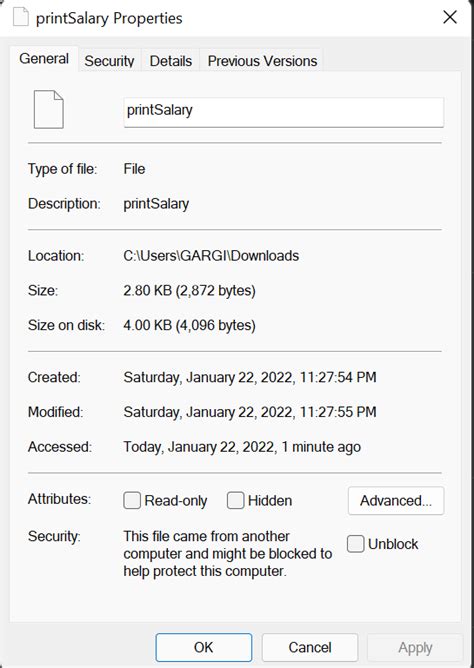Click the Apply button
Viewport: 474px width, 668px height.
tap(415, 648)
